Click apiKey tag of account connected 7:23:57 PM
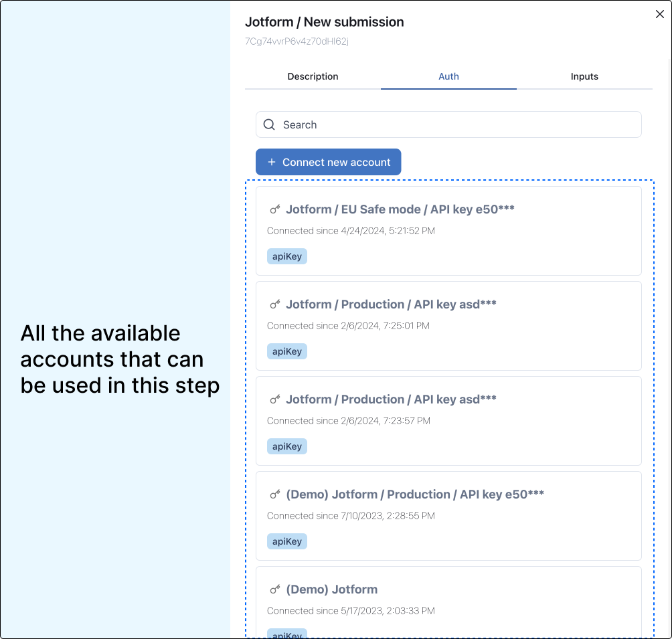 point(286,446)
